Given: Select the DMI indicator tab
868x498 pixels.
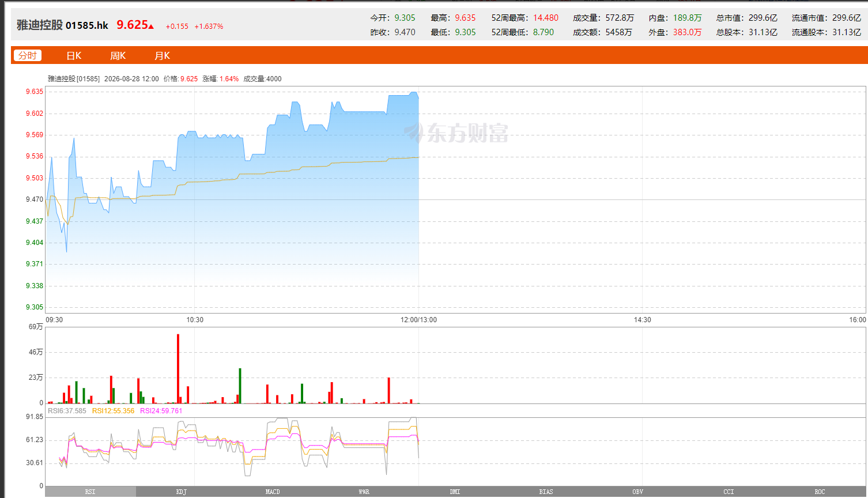Looking at the screenshot, I should (455, 492).
